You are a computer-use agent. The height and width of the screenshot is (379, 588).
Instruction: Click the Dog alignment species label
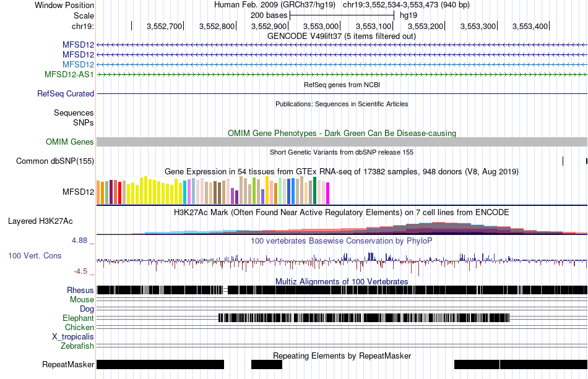[87, 309]
